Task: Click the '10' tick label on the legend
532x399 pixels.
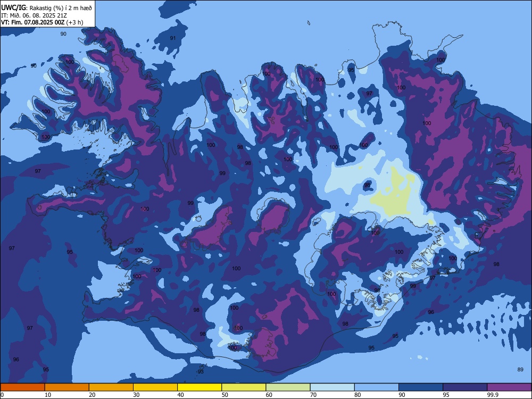Action: 48,395
